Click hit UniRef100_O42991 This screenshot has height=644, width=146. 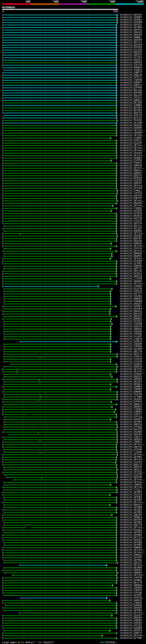click(x=131, y=399)
